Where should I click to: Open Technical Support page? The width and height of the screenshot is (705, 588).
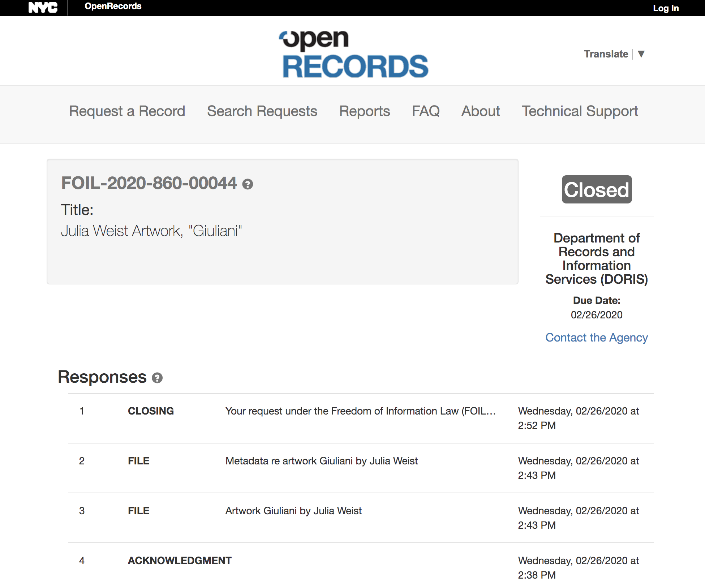[580, 111]
